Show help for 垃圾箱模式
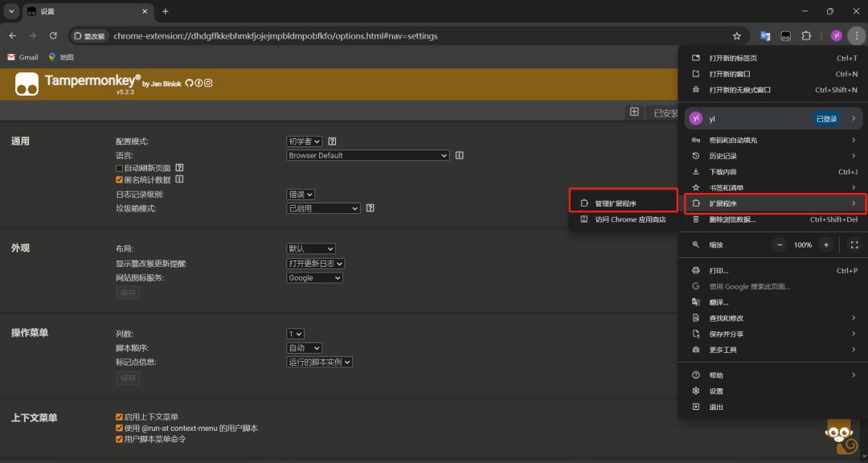 (x=371, y=208)
